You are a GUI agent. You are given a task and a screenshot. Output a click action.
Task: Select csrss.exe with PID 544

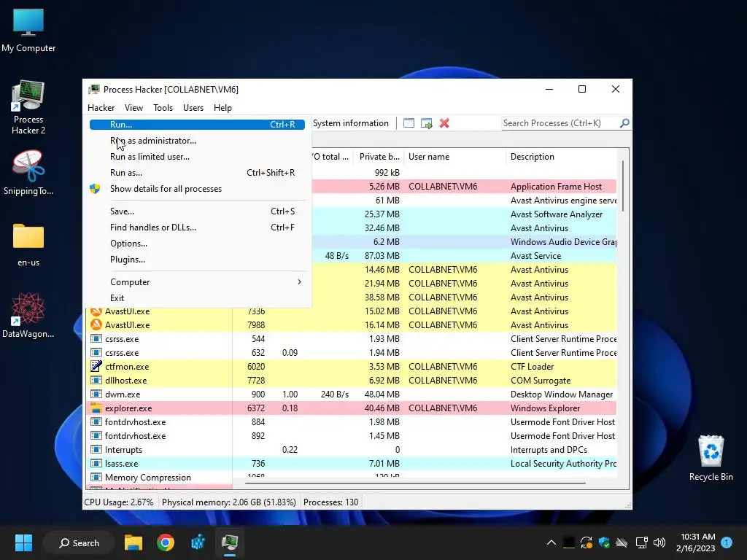click(352, 339)
